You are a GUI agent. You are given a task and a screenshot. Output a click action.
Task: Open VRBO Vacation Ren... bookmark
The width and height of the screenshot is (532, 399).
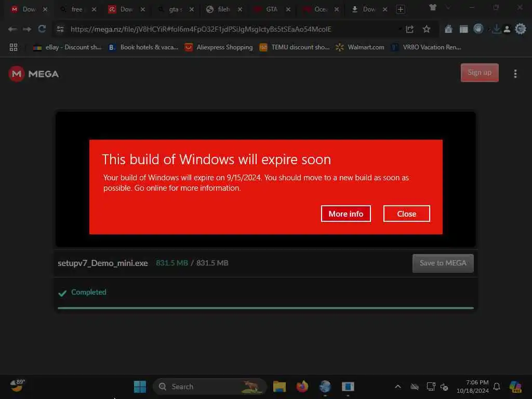tap(426, 47)
